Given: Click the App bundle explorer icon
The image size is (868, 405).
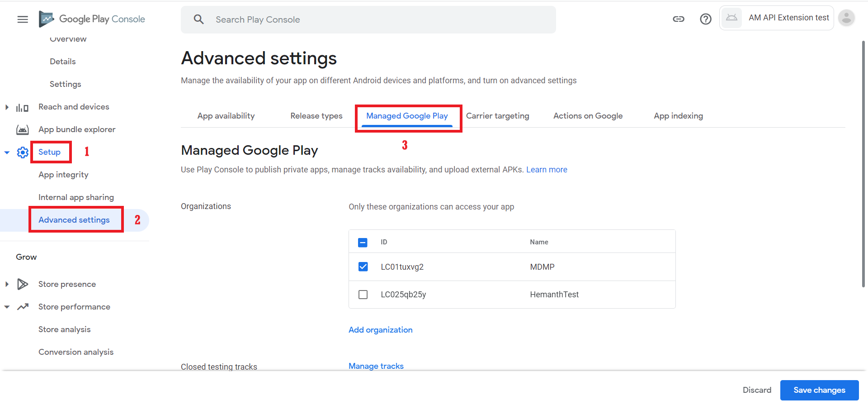Looking at the screenshot, I should (23, 130).
